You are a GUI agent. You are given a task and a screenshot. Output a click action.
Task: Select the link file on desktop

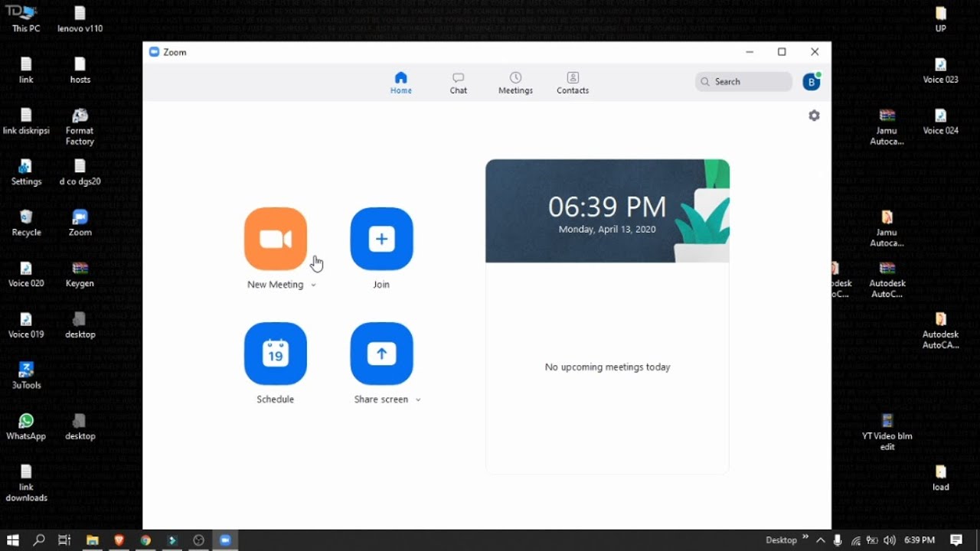(x=26, y=70)
